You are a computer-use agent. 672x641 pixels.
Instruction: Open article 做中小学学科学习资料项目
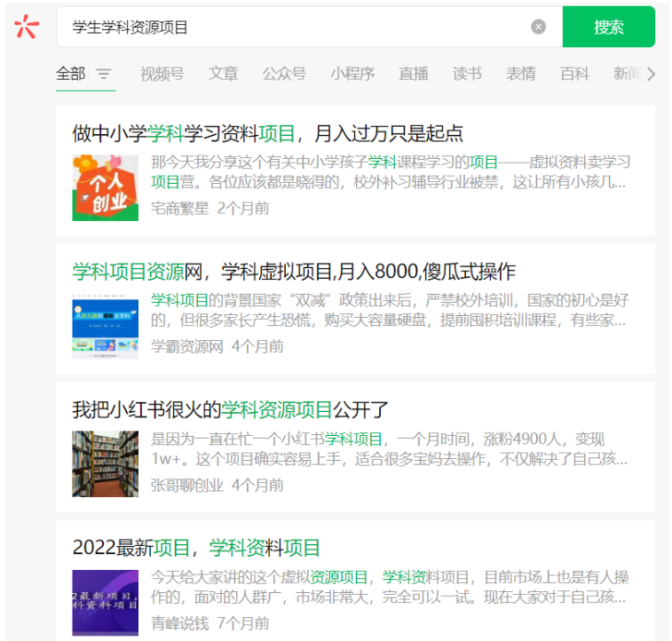[267, 133]
